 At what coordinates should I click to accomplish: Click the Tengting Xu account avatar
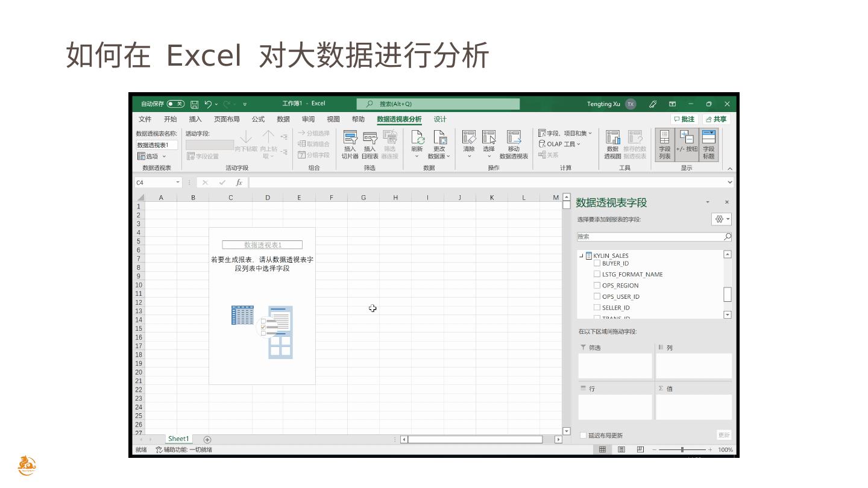[631, 104]
